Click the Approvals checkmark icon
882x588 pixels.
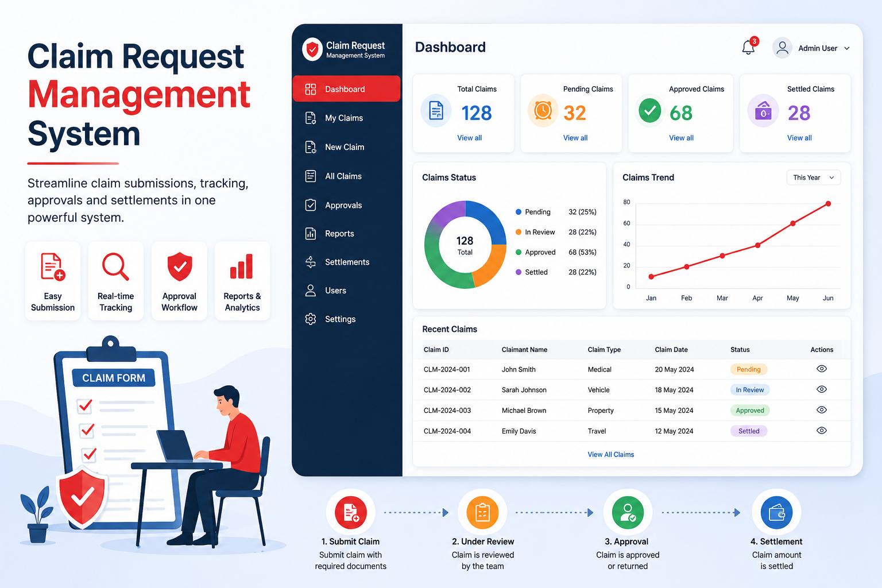tap(311, 205)
